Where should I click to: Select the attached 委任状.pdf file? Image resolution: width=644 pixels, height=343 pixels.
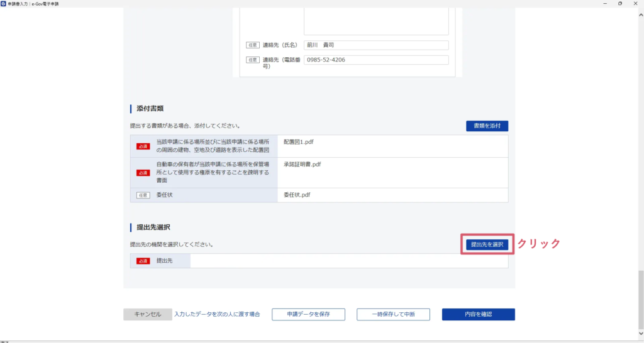tap(297, 195)
